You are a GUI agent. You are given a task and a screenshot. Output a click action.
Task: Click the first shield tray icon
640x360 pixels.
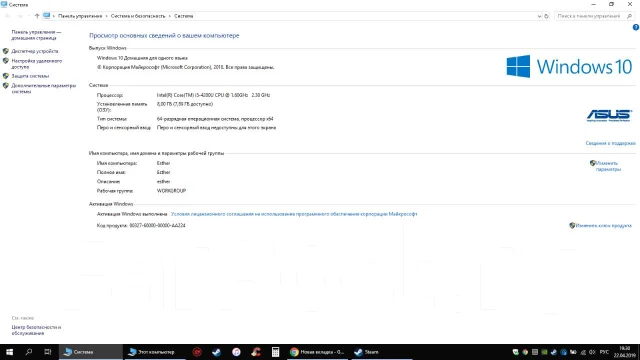(x=516, y=352)
